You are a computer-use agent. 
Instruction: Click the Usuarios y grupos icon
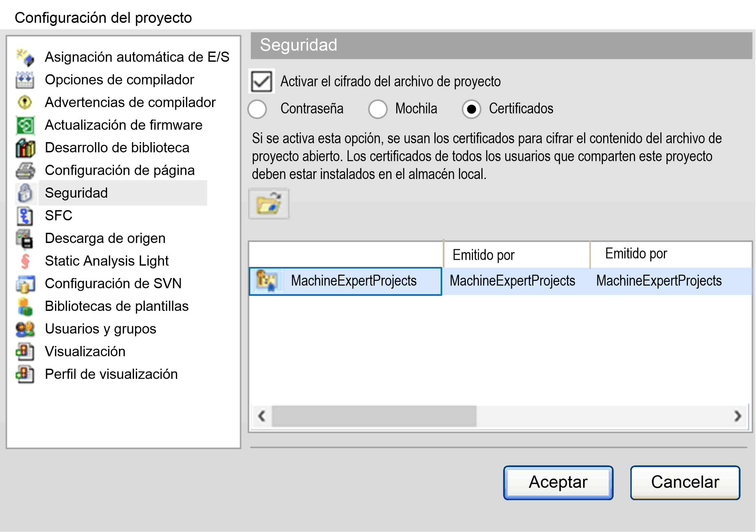coord(25,329)
